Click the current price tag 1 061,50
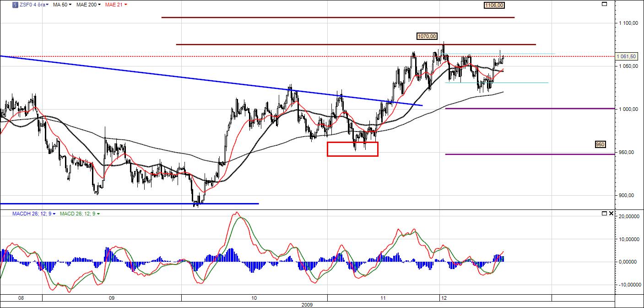644x308 pixels. click(626, 56)
